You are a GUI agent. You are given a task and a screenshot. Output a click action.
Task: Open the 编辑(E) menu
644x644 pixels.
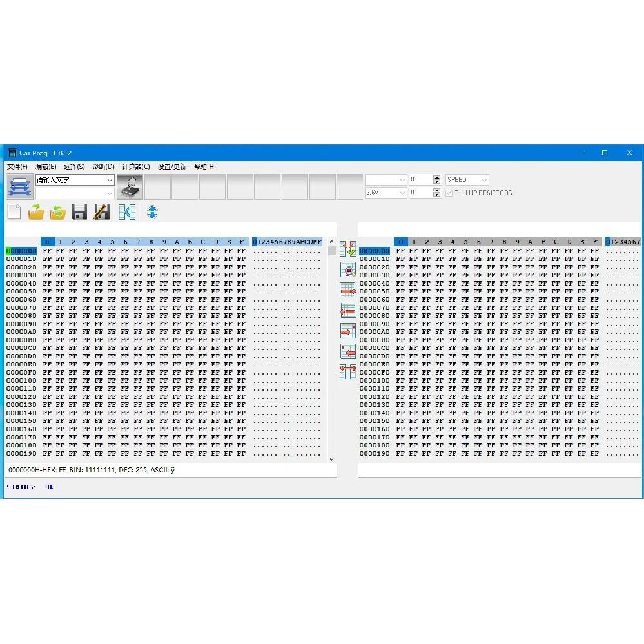click(x=46, y=166)
